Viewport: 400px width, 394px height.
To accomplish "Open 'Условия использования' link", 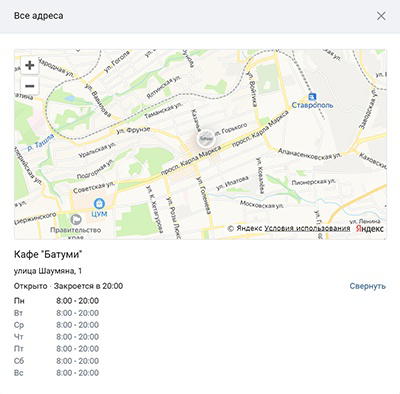I will pos(307,228).
